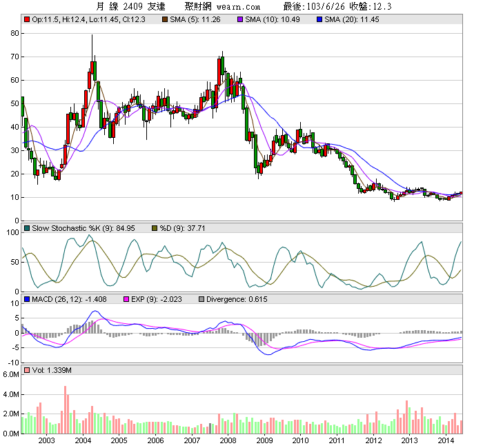Click the 100 label on stochastic axis
Screen dimensions: 483x448
coord(13,232)
